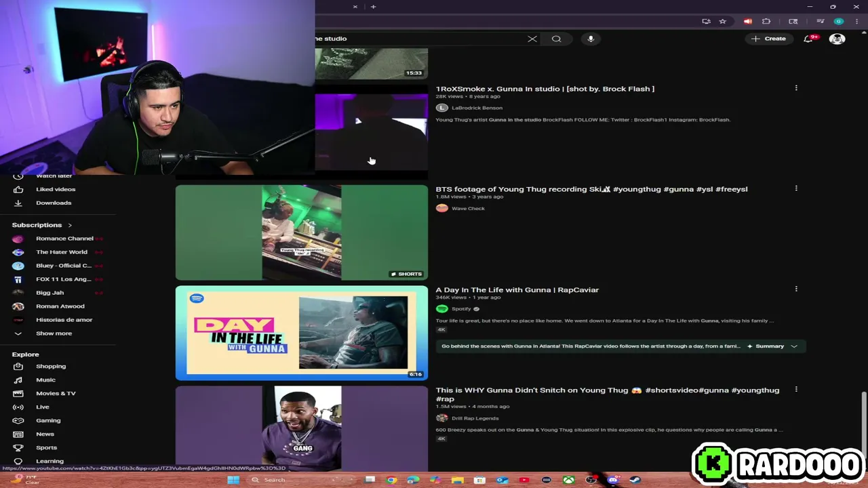Screen dimensions: 868x488
Task: Open more options for WHY Gunna Didn't Snitch video
Action: click(x=796, y=390)
